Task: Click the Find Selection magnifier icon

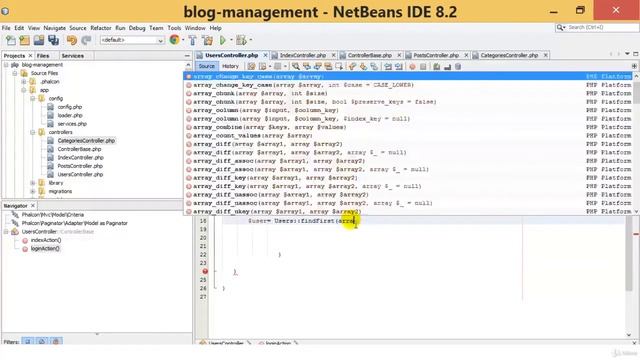Action: (296, 66)
